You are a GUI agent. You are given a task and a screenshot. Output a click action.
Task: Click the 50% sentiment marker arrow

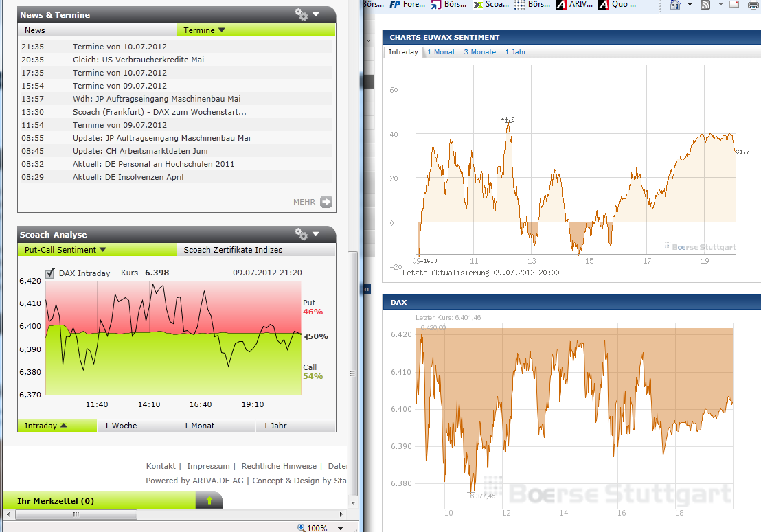[x=306, y=336]
